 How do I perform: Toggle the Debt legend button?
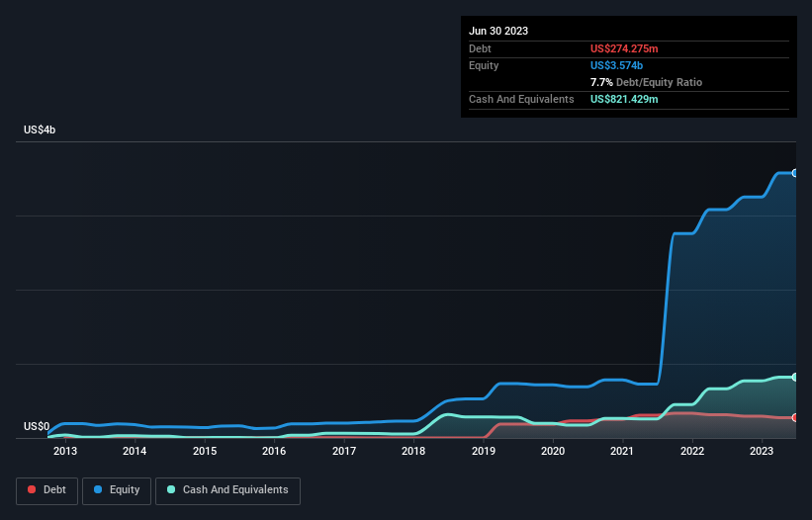pos(46,490)
